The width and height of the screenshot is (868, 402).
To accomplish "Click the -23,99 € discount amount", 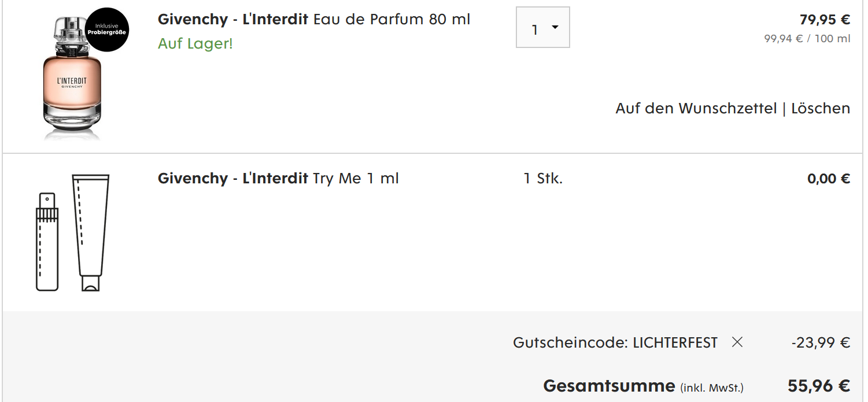I will [x=821, y=342].
